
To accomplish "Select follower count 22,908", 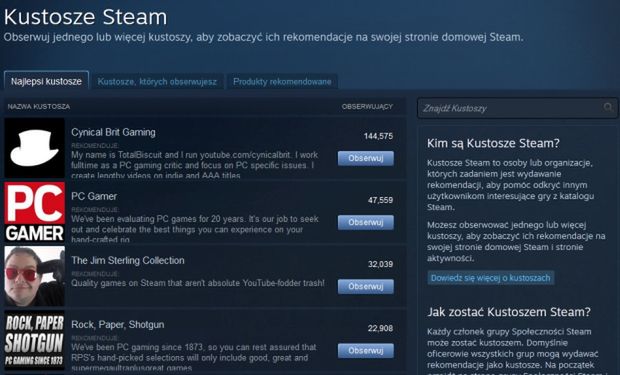I will (380, 328).
